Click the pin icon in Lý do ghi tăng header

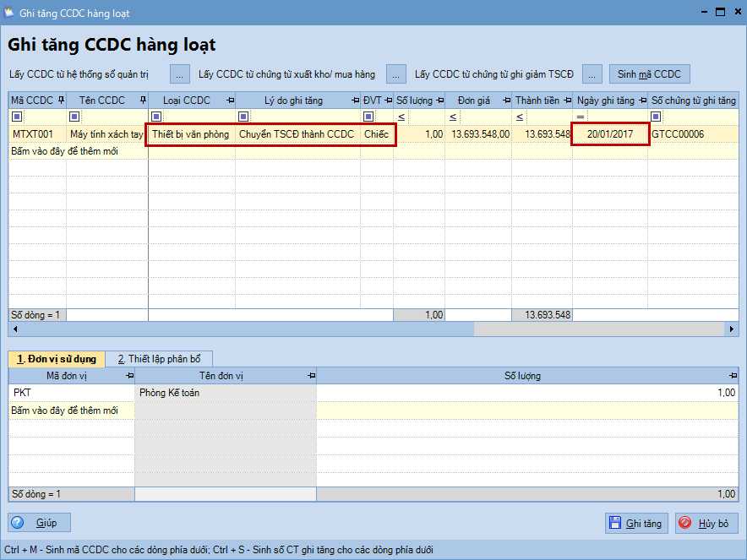354,101
